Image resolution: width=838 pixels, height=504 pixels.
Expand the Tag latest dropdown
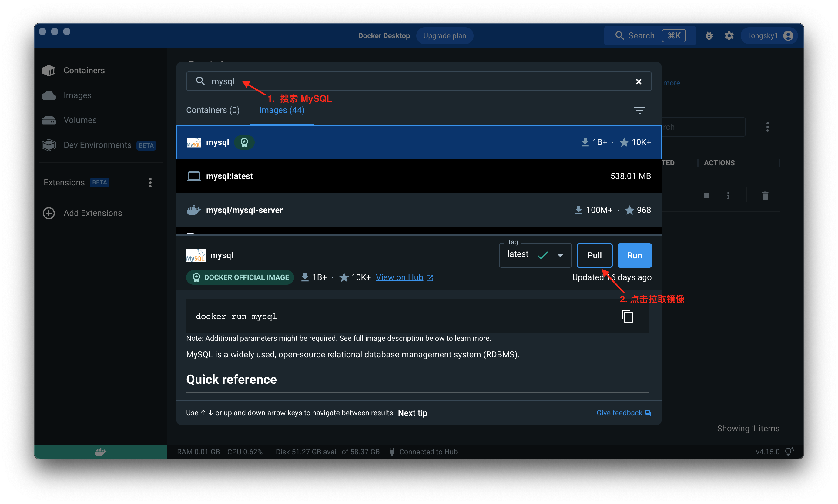click(535, 255)
